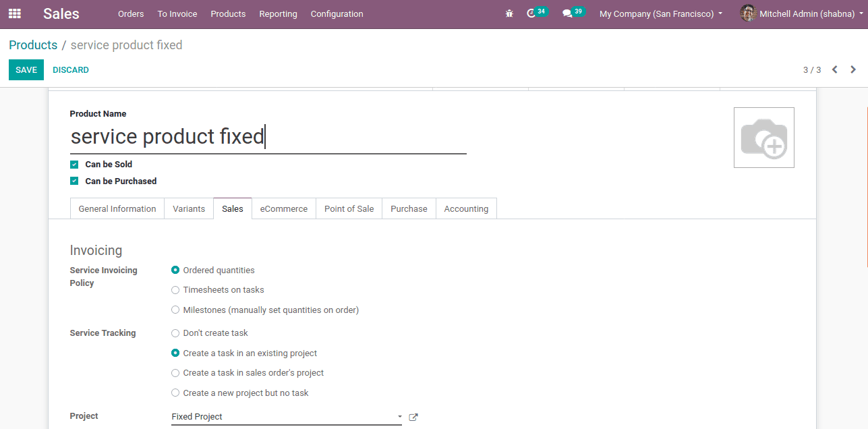
Task: Click the Sales app title
Action: tap(61, 13)
